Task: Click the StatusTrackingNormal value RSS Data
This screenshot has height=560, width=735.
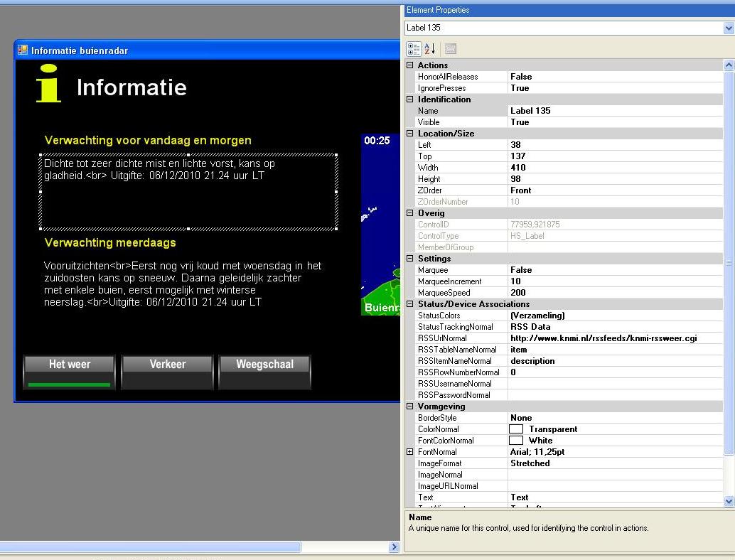Action: (616, 327)
